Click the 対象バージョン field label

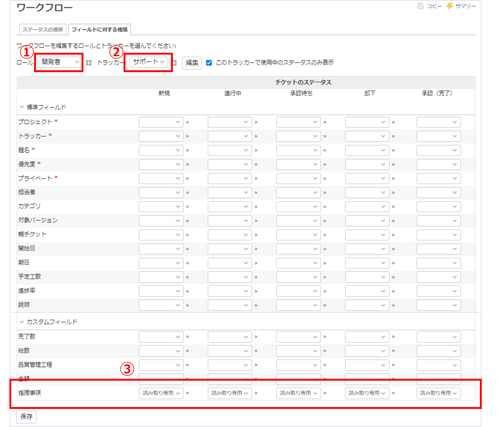point(38,220)
